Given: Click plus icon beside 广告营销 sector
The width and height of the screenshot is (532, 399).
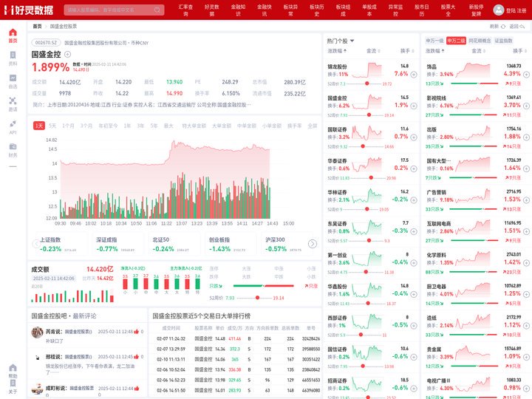Looking at the screenshot, I should pos(526,200).
